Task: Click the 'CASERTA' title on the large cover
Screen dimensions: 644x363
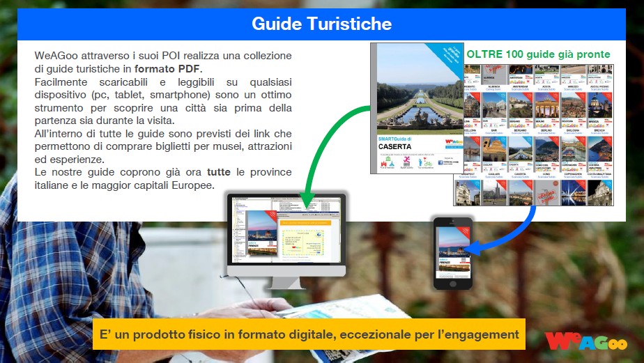Action: pyautogui.click(x=394, y=146)
